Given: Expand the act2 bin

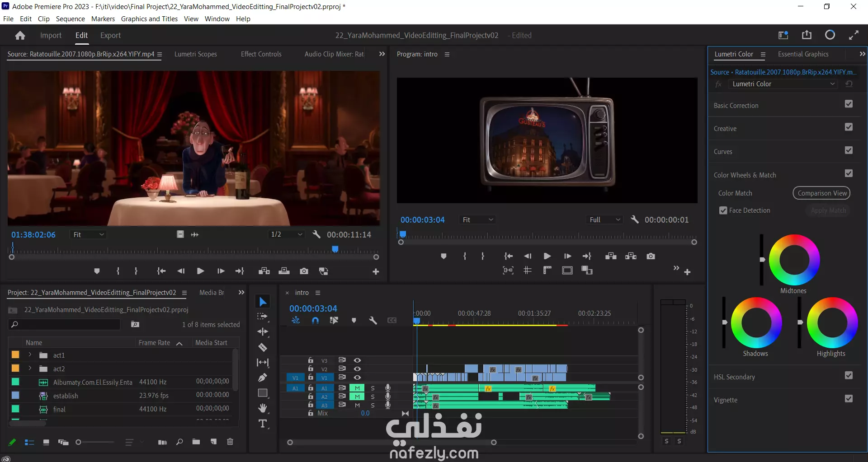Looking at the screenshot, I should tap(30, 369).
